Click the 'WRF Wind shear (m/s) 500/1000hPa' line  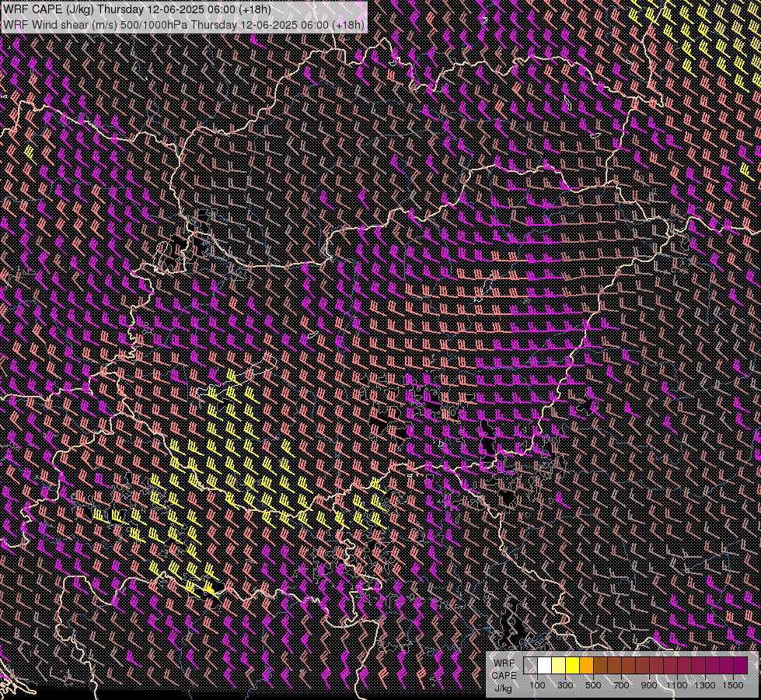[x=183, y=24]
